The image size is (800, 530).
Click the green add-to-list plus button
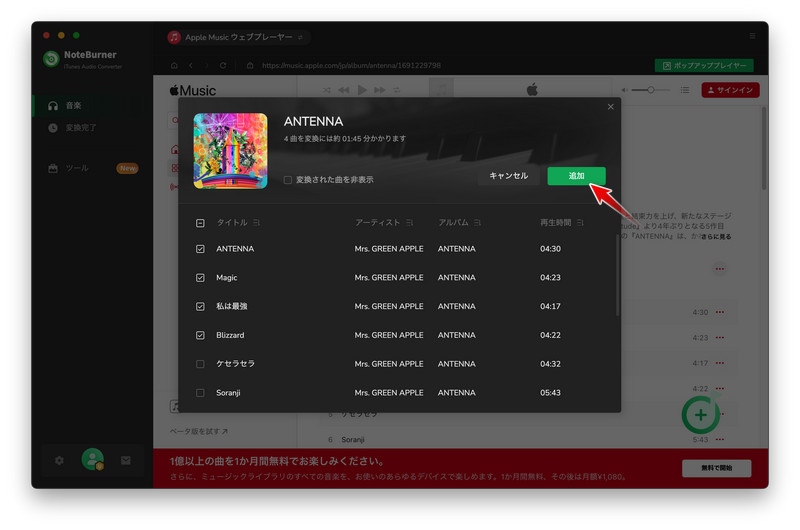click(701, 415)
